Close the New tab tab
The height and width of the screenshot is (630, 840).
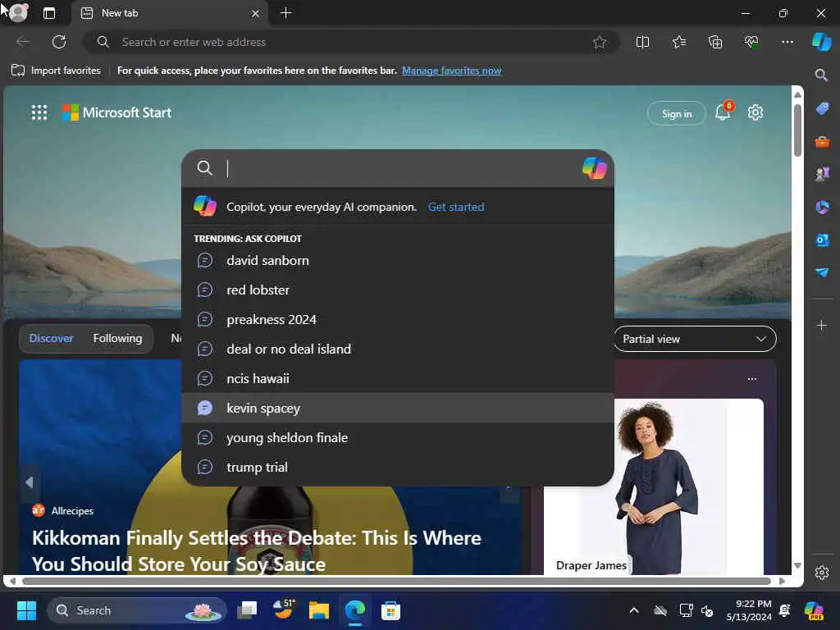tap(256, 13)
